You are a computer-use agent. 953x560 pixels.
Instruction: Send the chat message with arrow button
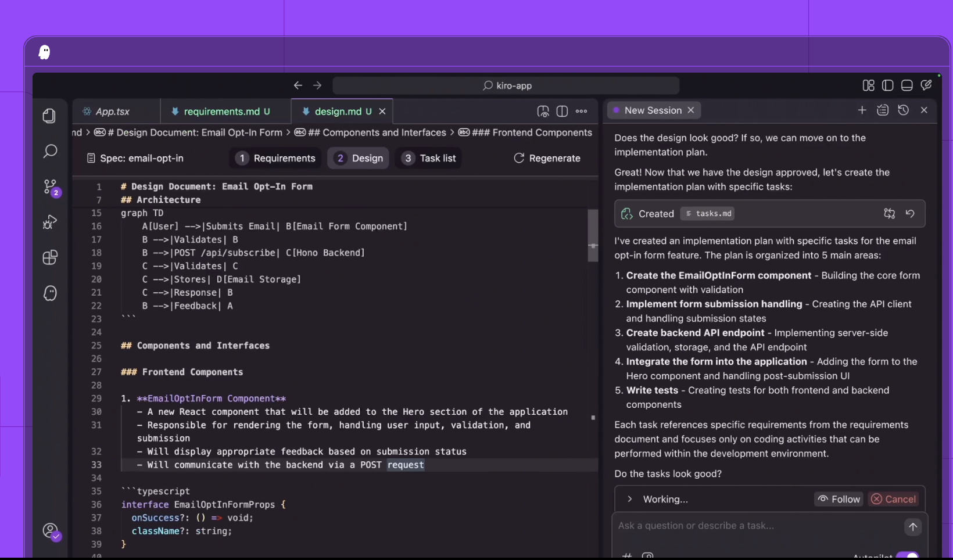click(913, 526)
